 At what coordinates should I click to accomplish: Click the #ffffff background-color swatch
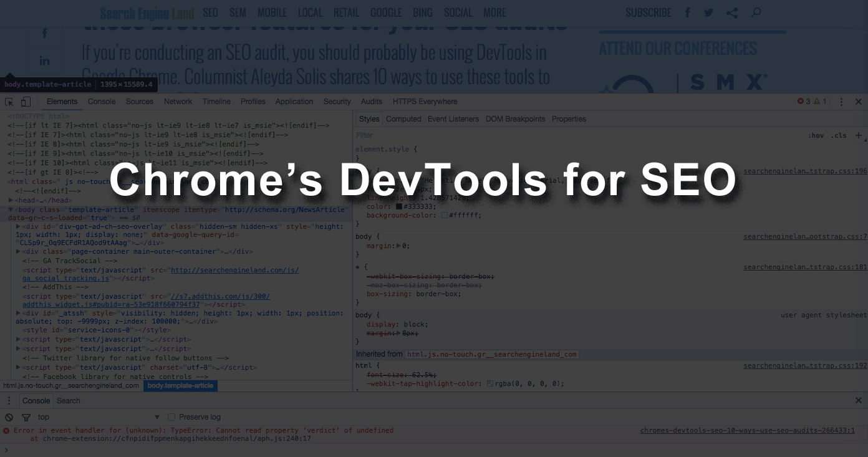[445, 215]
